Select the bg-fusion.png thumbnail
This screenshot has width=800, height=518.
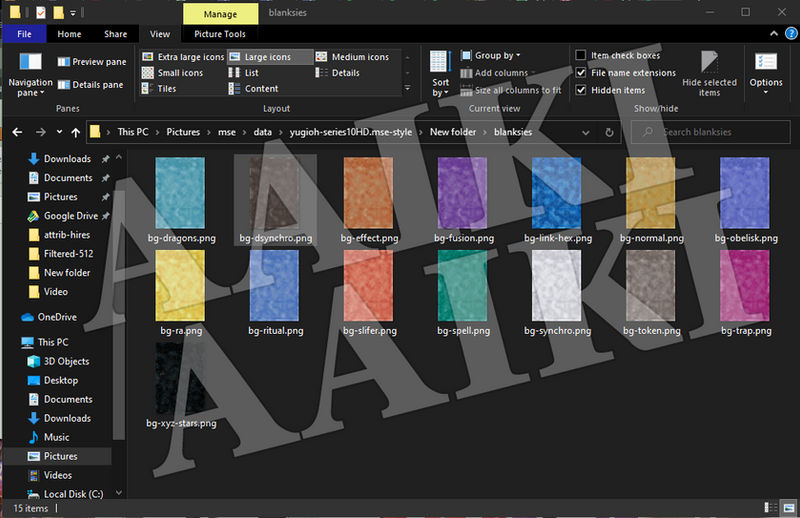tap(463, 200)
